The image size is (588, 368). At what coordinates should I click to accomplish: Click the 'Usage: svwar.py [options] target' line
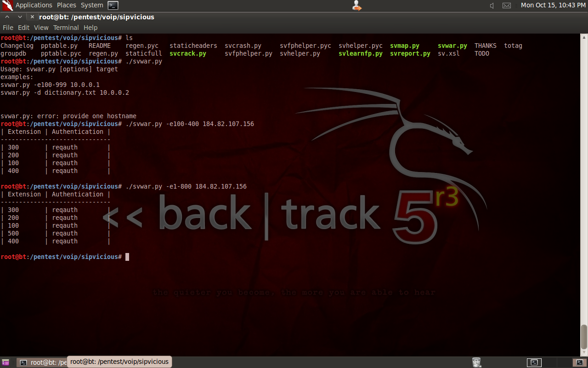[59, 69]
